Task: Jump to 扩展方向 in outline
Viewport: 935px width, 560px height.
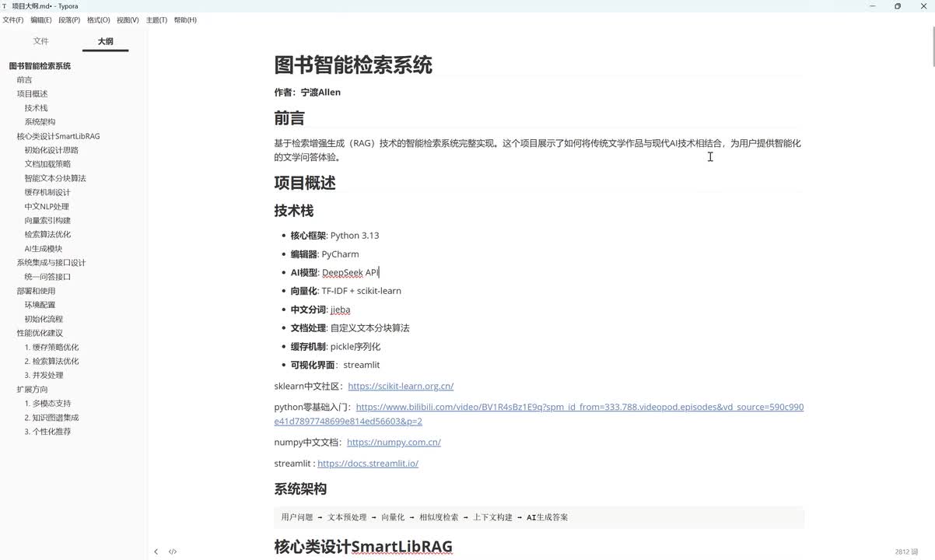Action: point(33,389)
